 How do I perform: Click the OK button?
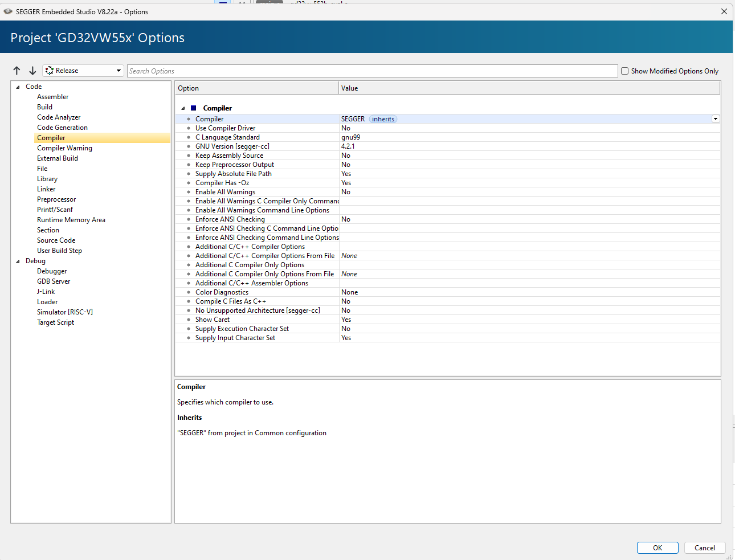coord(657,547)
